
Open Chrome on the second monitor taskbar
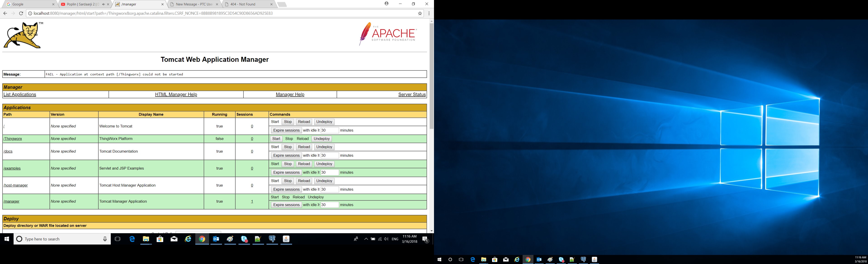(x=528, y=260)
